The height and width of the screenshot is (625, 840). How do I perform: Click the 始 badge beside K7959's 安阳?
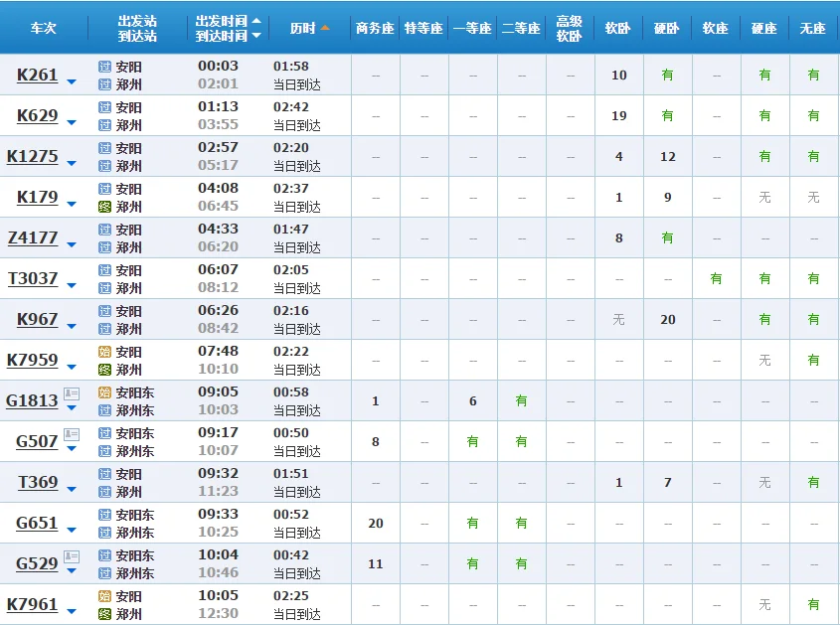click(104, 351)
